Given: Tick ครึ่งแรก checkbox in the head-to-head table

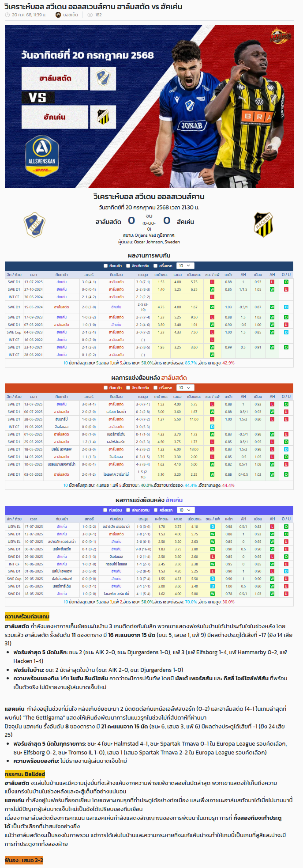Looking at the screenshot, I should click(156, 266).
